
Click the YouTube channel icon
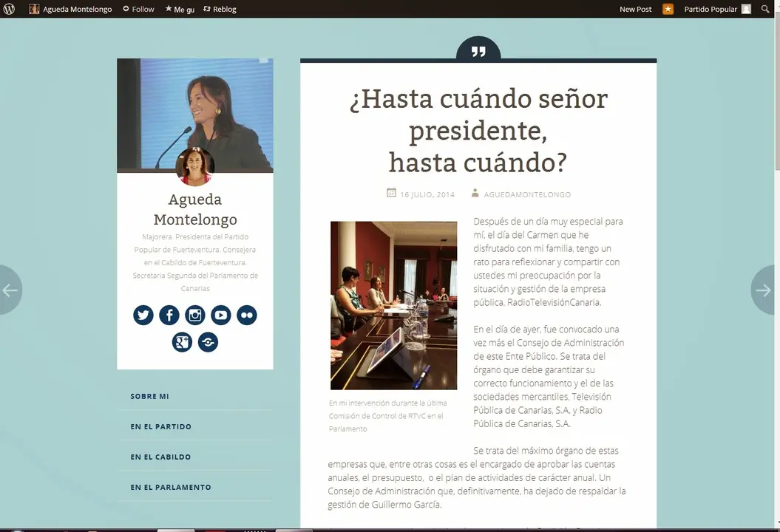point(221,316)
